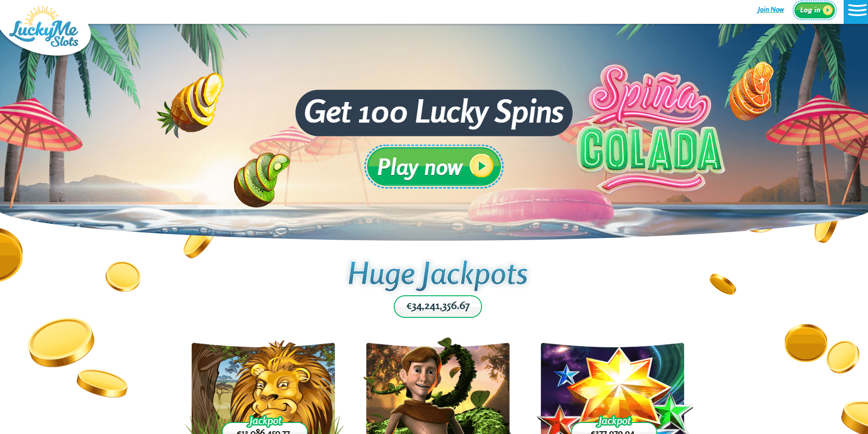Open the Join Now link
Image resolution: width=868 pixels, height=434 pixels.
(771, 10)
